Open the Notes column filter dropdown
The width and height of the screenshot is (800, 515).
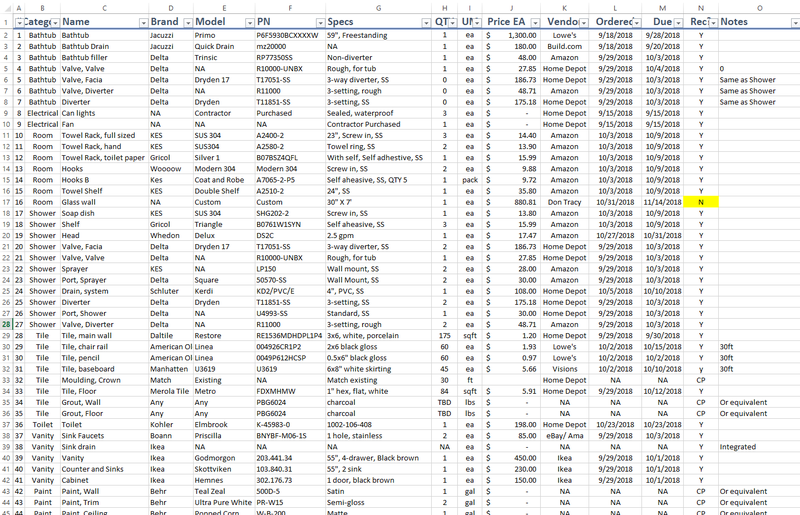[795, 22]
